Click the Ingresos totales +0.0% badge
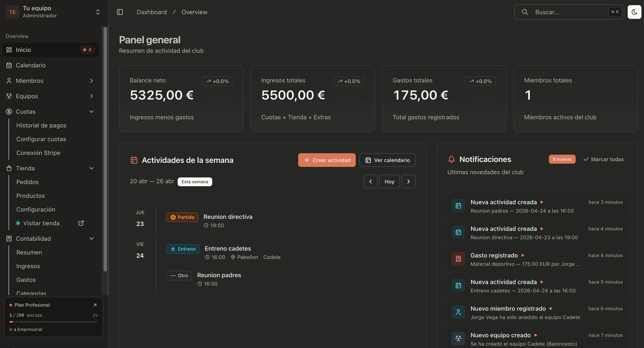Screen dimensions: 644x348 [x=349, y=81]
